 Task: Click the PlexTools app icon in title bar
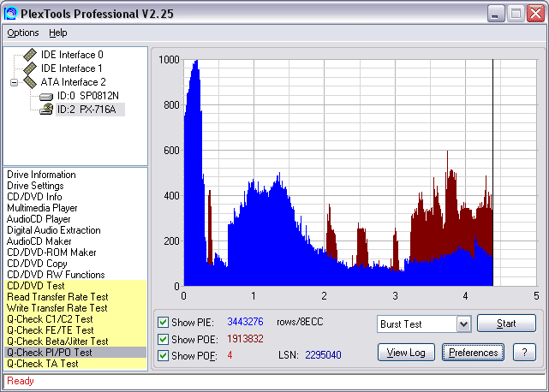click(10, 14)
